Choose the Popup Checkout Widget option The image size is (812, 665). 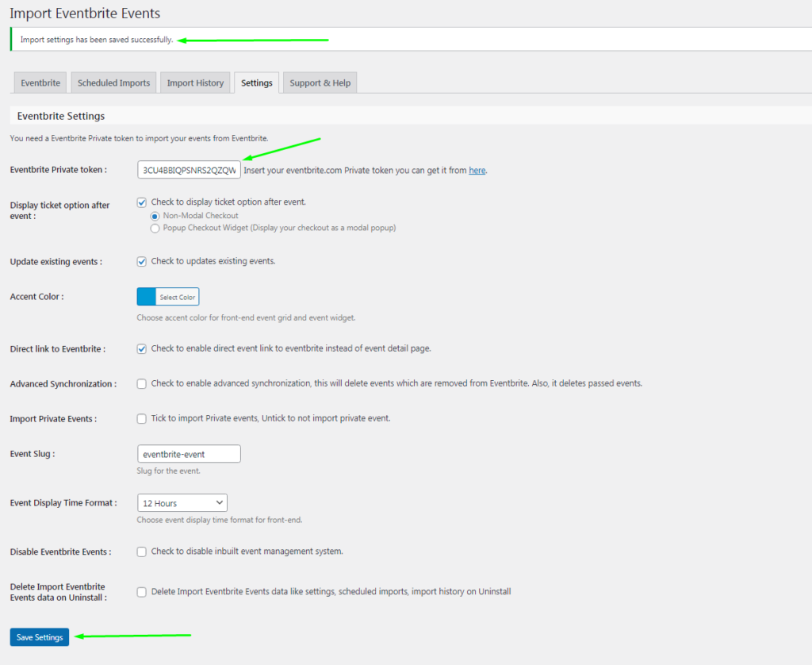155,229
